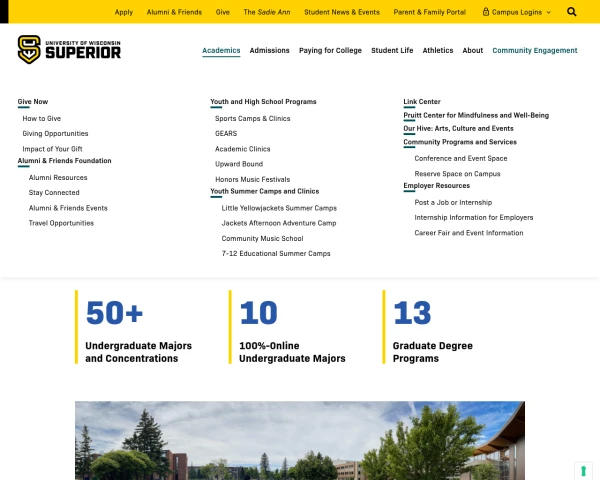
Task: Open Impact of Your Gift
Action: (x=52, y=149)
